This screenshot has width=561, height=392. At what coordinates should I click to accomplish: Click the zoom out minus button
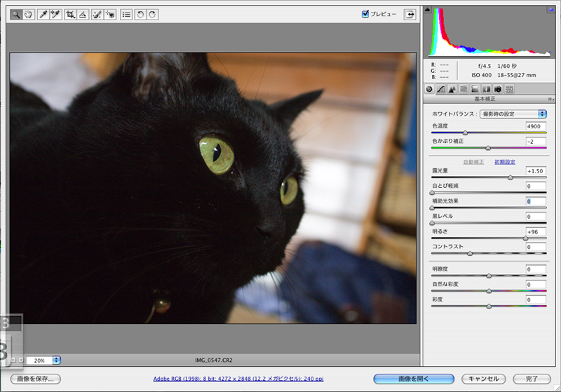[x=13, y=360]
